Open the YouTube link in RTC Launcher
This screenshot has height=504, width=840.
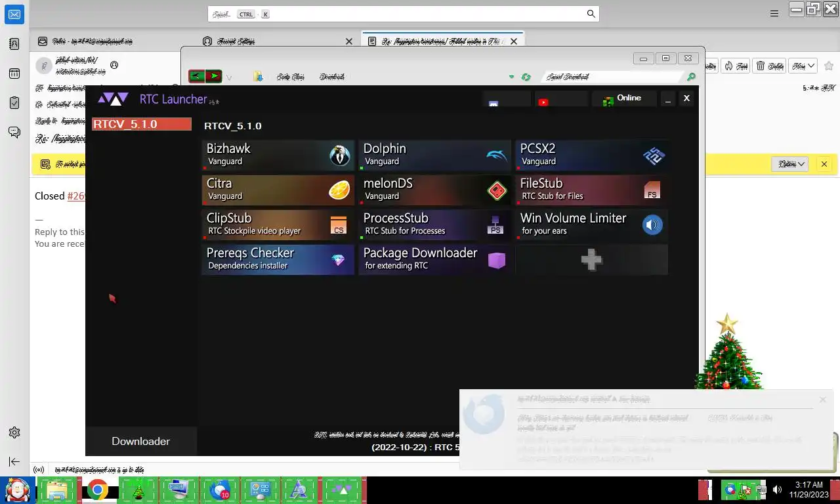pos(560,100)
